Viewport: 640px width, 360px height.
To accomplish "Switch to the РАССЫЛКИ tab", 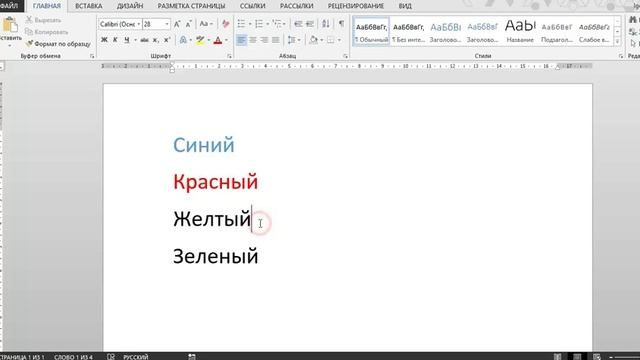I will point(296,6).
